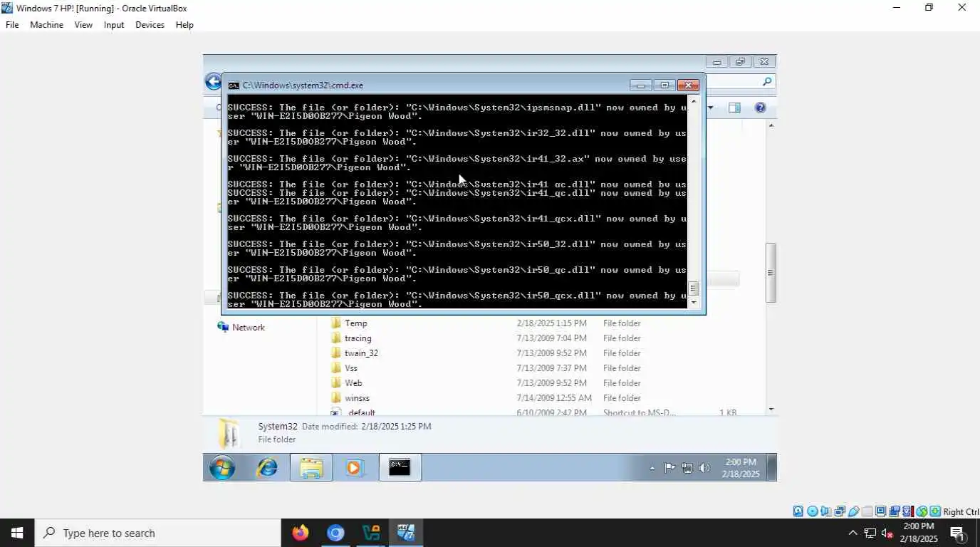Click the guest tray volume speaker icon

click(704, 468)
